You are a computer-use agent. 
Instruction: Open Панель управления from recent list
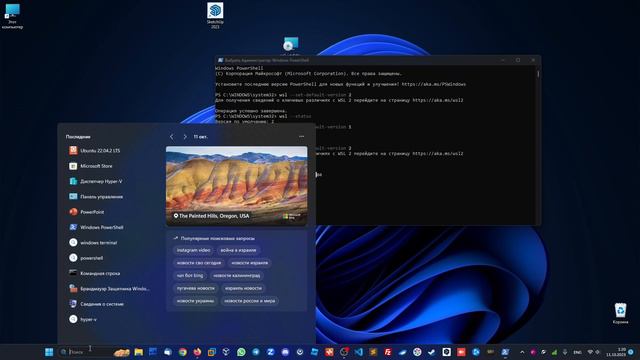pos(111,197)
